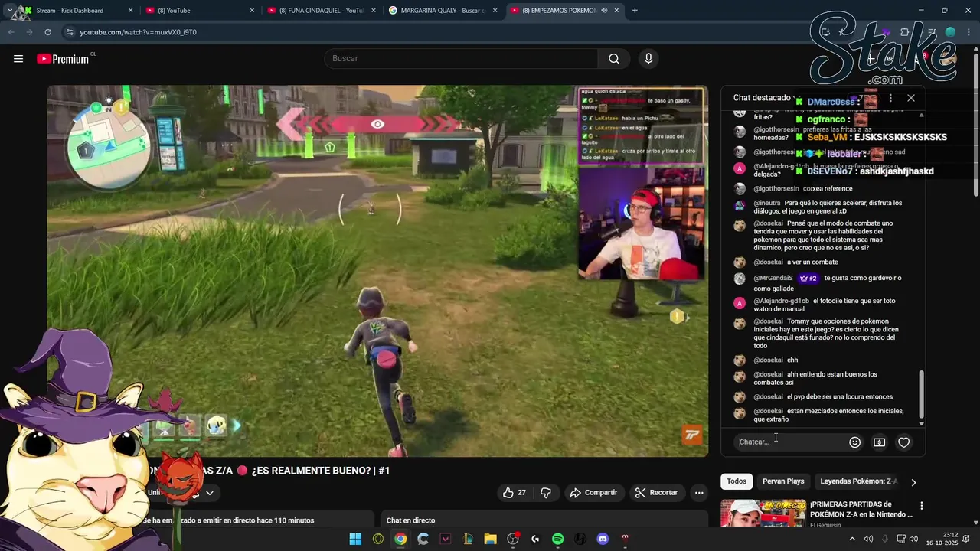
Task: Open PRIMERAS PARTIDAS DE POKÉMON video thumbnail
Action: coord(763,513)
